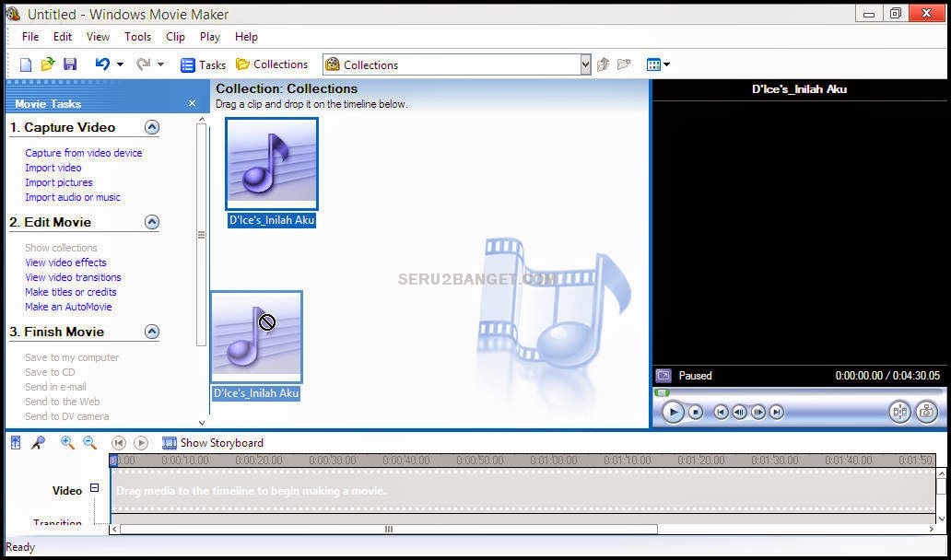Rewind the timeline
Image resolution: width=951 pixels, height=560 pixels.
coord(119,443)
